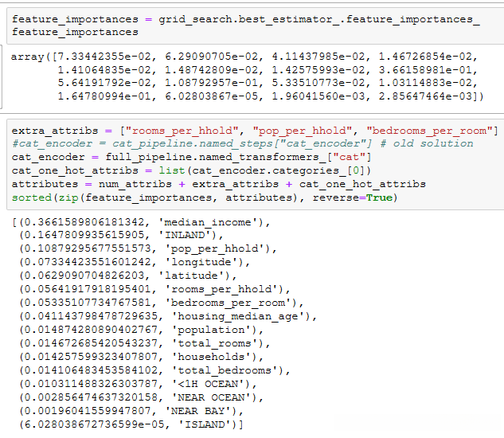Image resolution: width=504 pixels, height=438 pixels.
Task: Select the 'total_bedrooms' output row
Action: [x=154, y=370]
